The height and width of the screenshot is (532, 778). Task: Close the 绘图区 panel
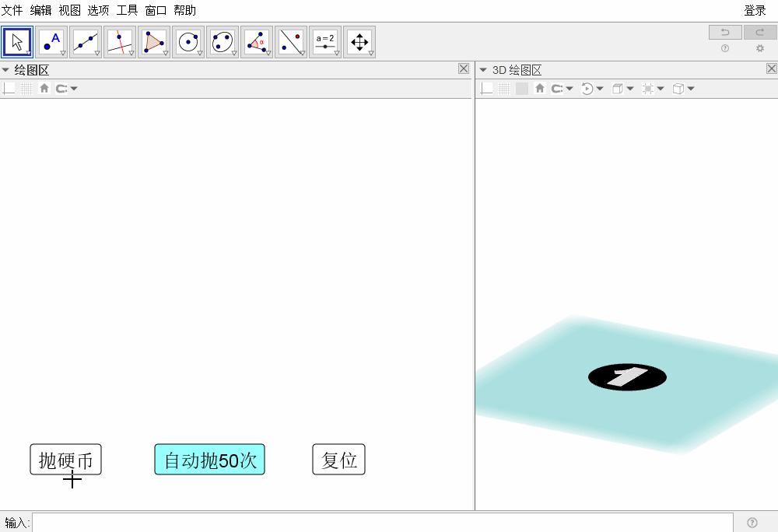click(x=464, y=68)
